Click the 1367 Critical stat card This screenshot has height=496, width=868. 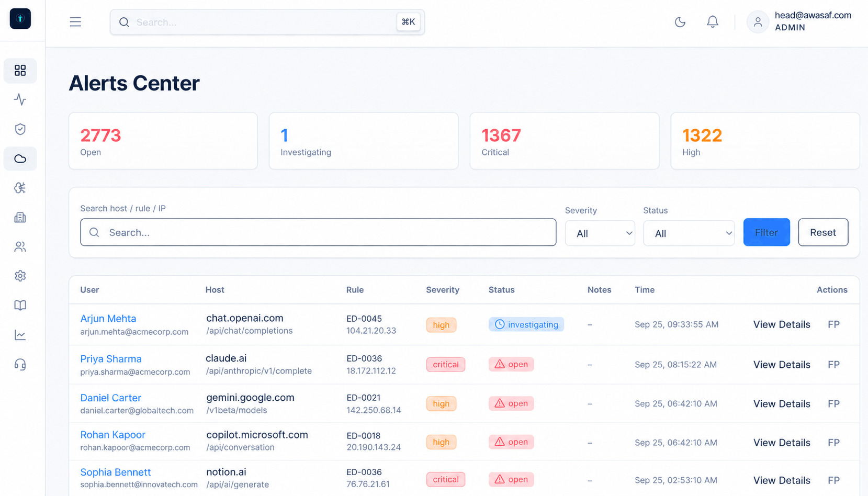565,141
